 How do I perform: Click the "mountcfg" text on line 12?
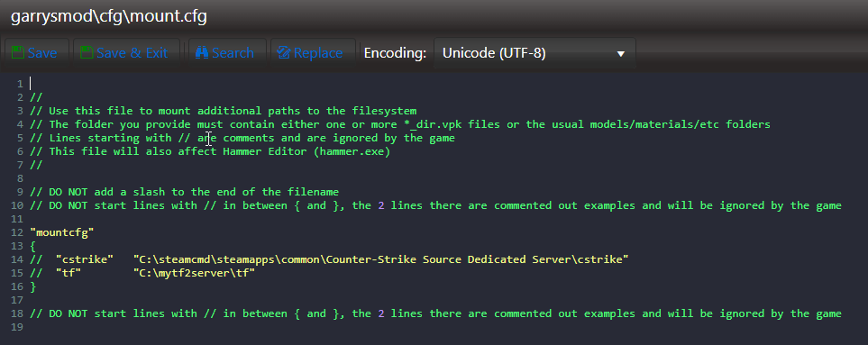tap(61, 232)
